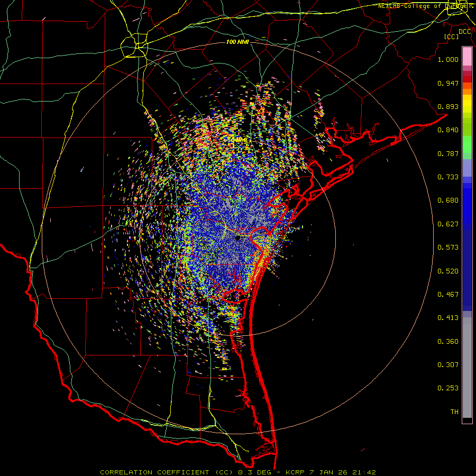Image resolution: width=476 pixels, height=476 pixels.
Task: Click the 50 NMI range ring label
Action: [237, 140]
